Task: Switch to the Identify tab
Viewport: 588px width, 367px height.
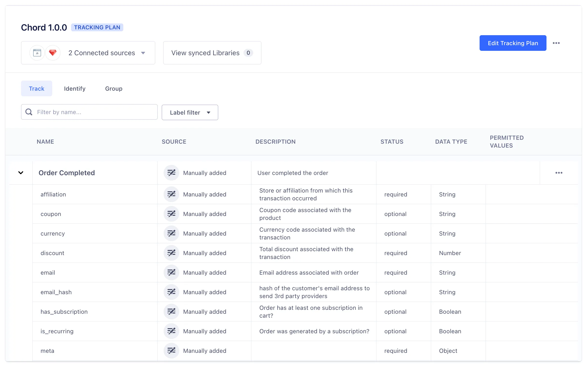Action: [x=75, y=88]
